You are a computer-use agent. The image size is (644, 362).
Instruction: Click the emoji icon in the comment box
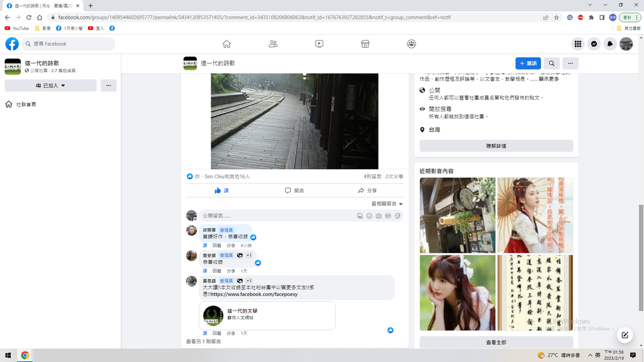(369, 216)
